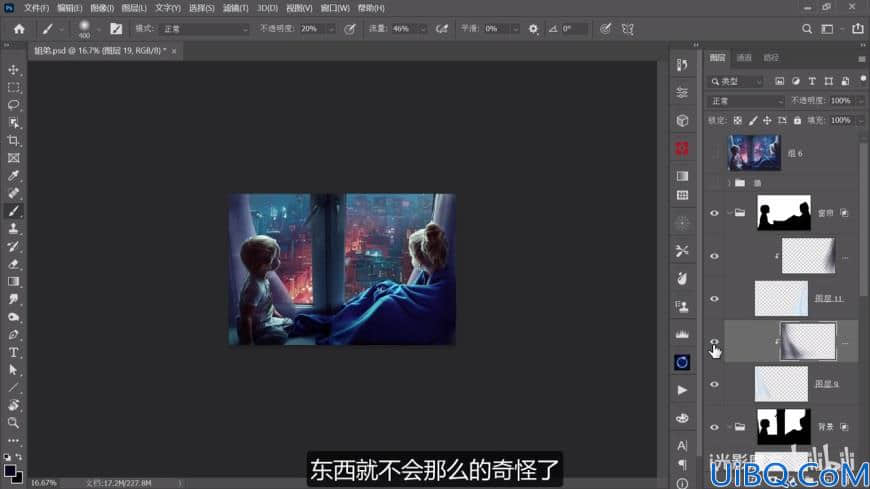The image size is (870, 489).
Task: Hide the 窗帘 group layer
Action: coord(715,213)
